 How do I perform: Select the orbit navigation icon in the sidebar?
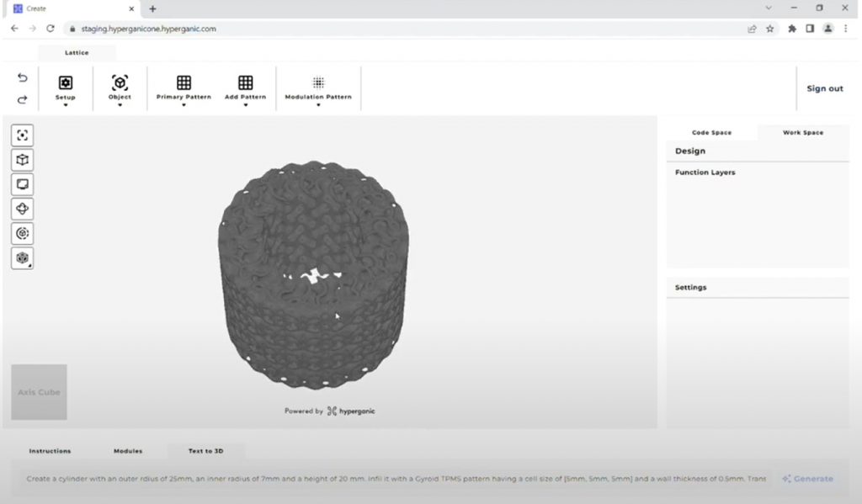pos(22,209)
